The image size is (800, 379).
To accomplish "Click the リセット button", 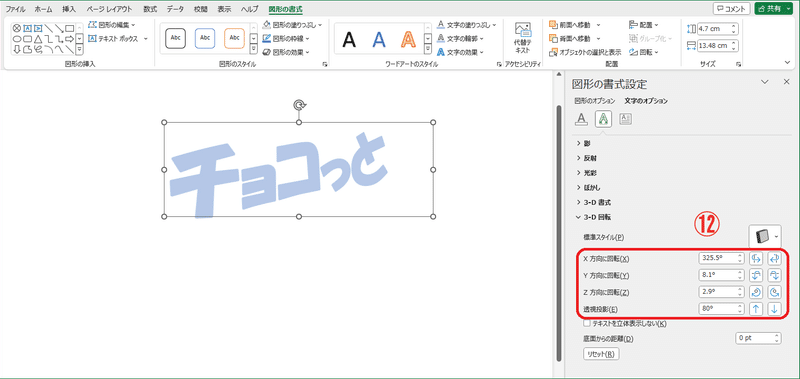I will pyautogui.click(x=601, y=353).
